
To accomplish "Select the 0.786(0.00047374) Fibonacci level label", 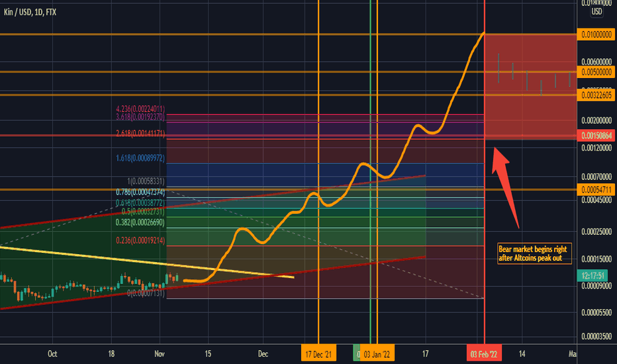I will pyautogui.click(x=140, y=192).
